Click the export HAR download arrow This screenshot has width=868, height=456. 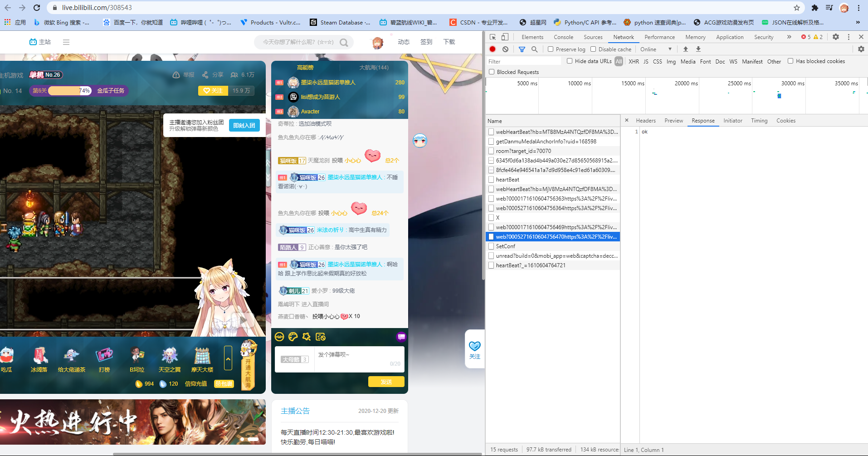click(698, 49)
